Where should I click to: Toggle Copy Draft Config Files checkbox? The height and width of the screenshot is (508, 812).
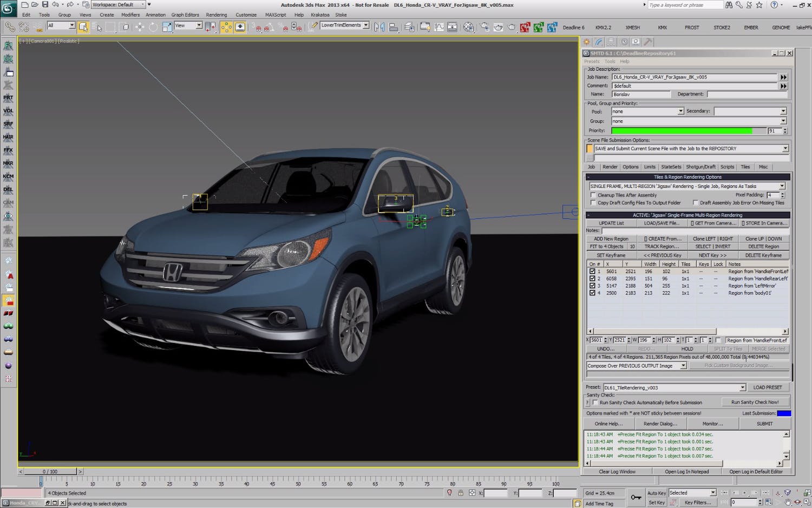tap(593, 203)
